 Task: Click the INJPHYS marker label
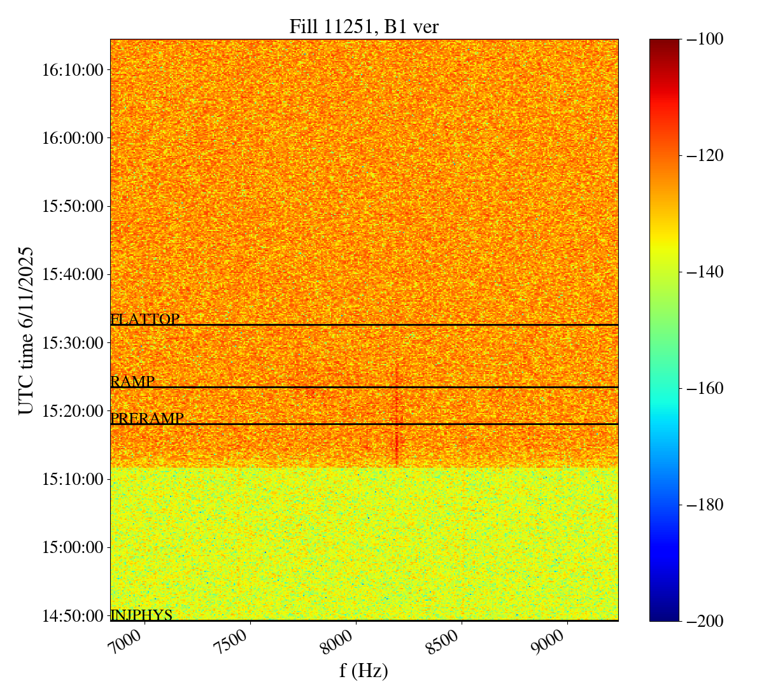(141, 615)
